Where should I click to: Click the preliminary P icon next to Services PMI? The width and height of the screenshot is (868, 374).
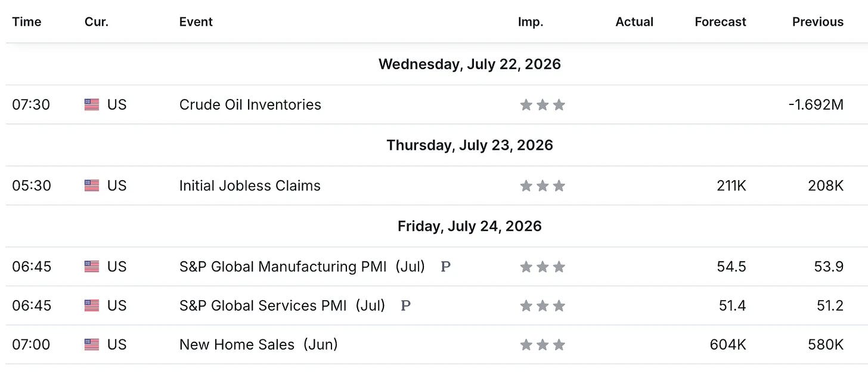pos(406,306)
